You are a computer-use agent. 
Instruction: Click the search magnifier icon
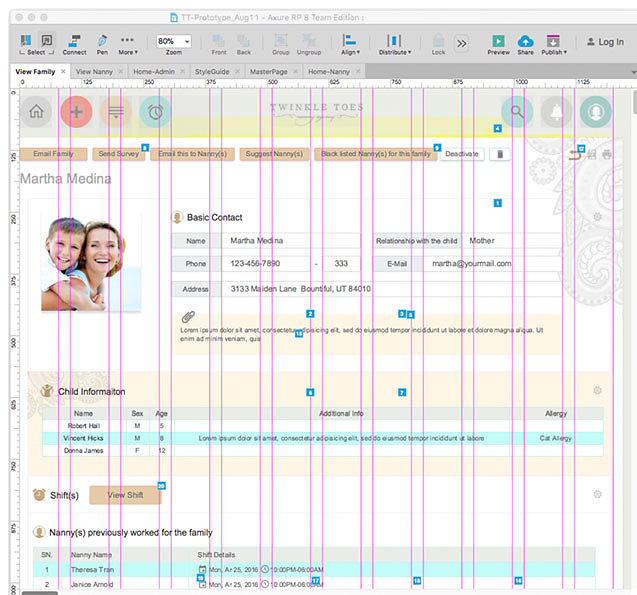tap(517, 112)
